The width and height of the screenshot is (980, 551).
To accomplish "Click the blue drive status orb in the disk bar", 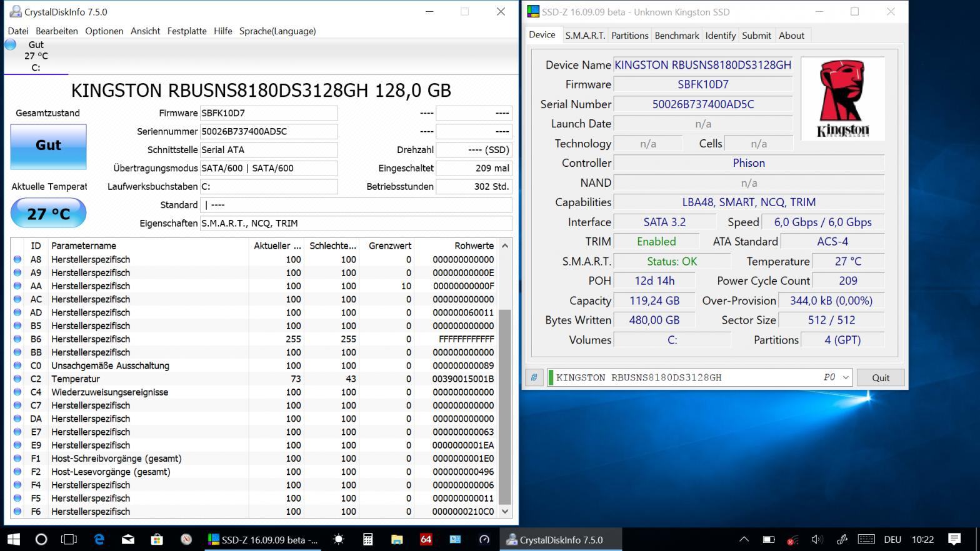I will pos(11,44).
